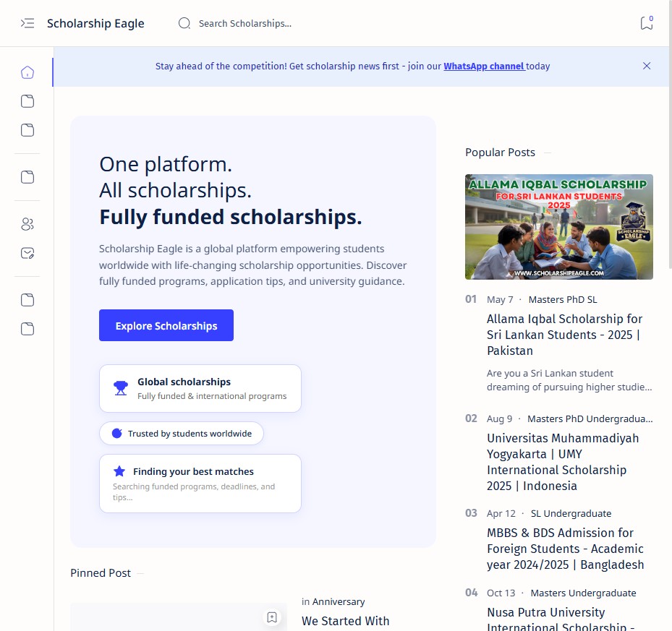Open the contact envelope icon in the sidebar
Screen dimensions: 672x631
(x=27, y=253)
